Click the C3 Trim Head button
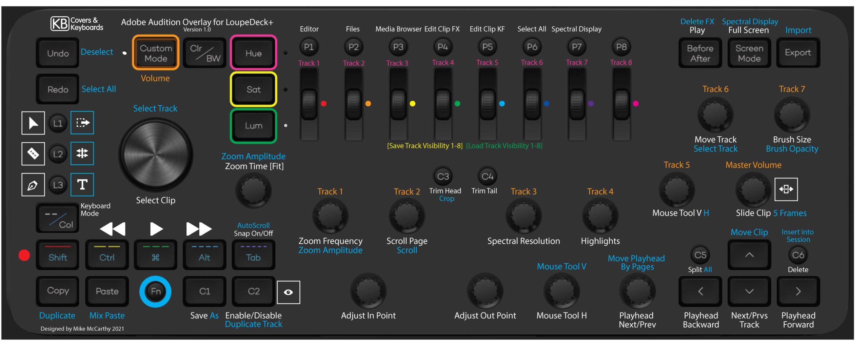The height and width of the screenshot is (345, 868). pyautogui.click(x=443, y=176)
